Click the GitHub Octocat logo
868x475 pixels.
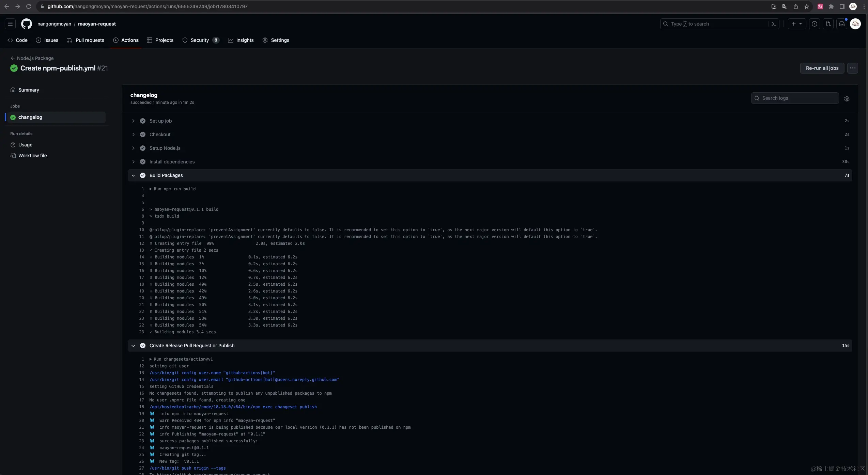click(x=27, y=24)
